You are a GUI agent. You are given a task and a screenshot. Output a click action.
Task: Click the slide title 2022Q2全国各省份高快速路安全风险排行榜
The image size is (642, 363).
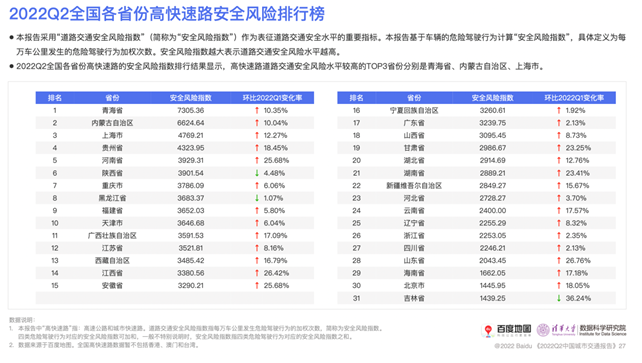coord(167,14)
